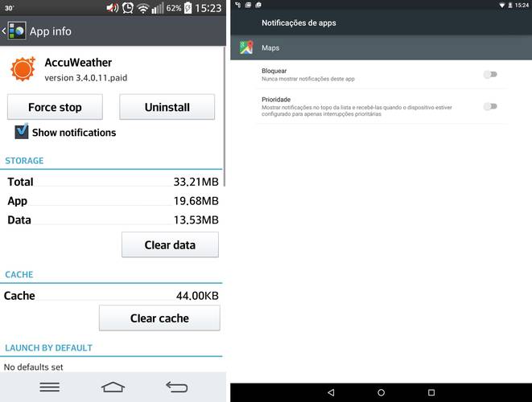Tap the Clear data button
This screenshot has width=532, height=402.
170,244
